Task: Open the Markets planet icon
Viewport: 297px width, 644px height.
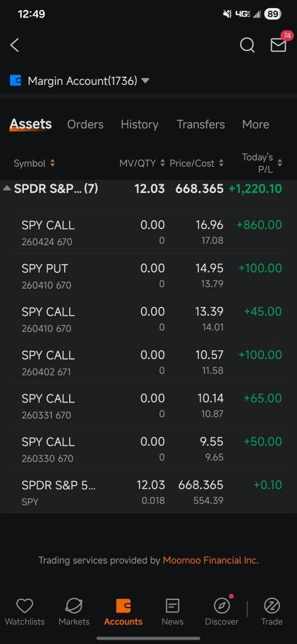Action: pos(74,605)
